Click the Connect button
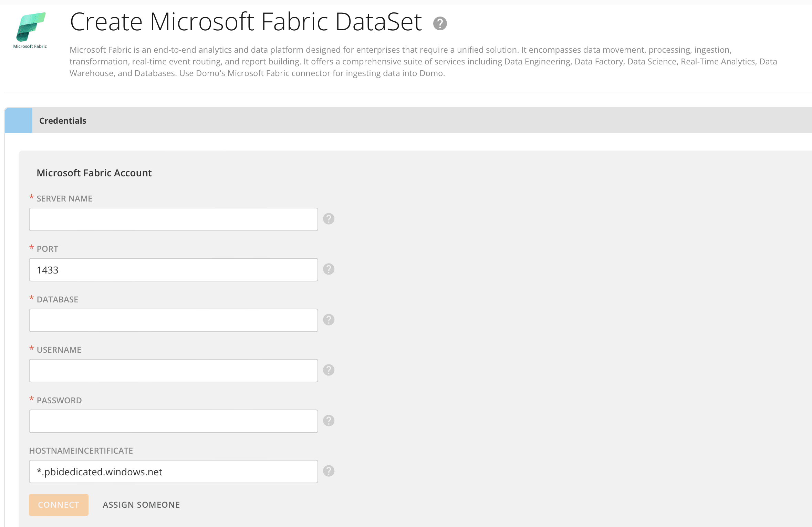The height and width of the screenshot is (527, 812). pos(59,505)
